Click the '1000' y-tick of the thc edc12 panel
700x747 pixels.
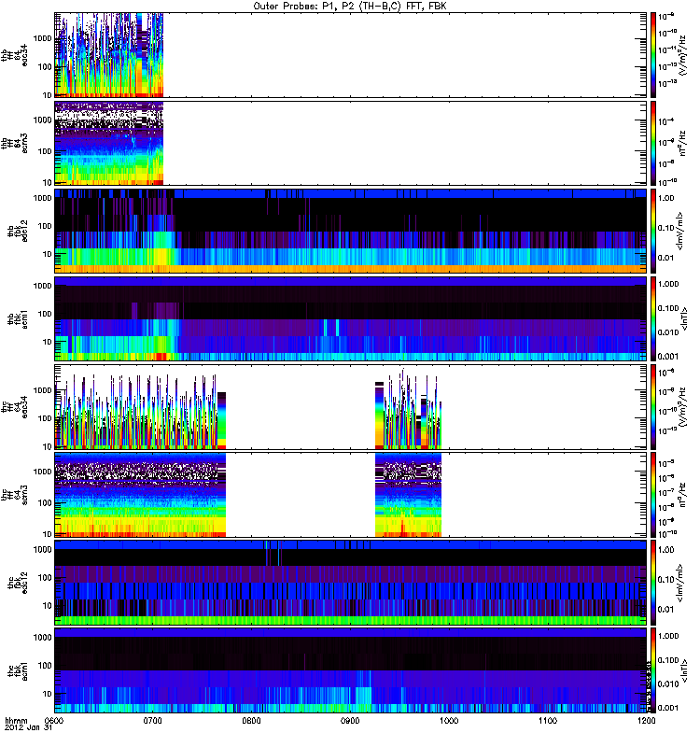pos(42,549)
